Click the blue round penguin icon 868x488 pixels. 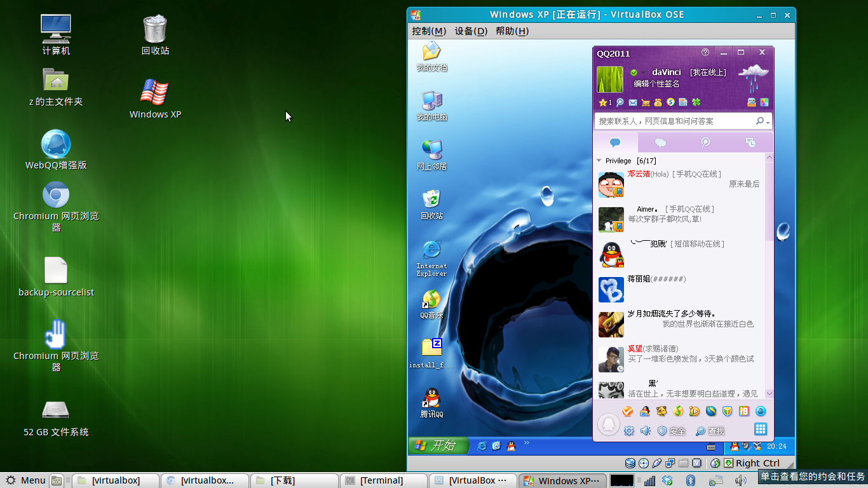(x=761, y=411)
